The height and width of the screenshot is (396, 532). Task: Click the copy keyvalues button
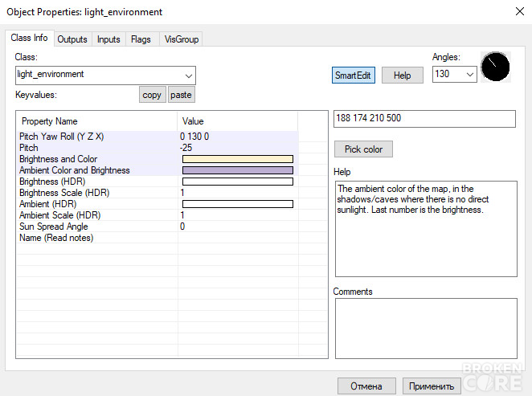click(x=152, y=95)
